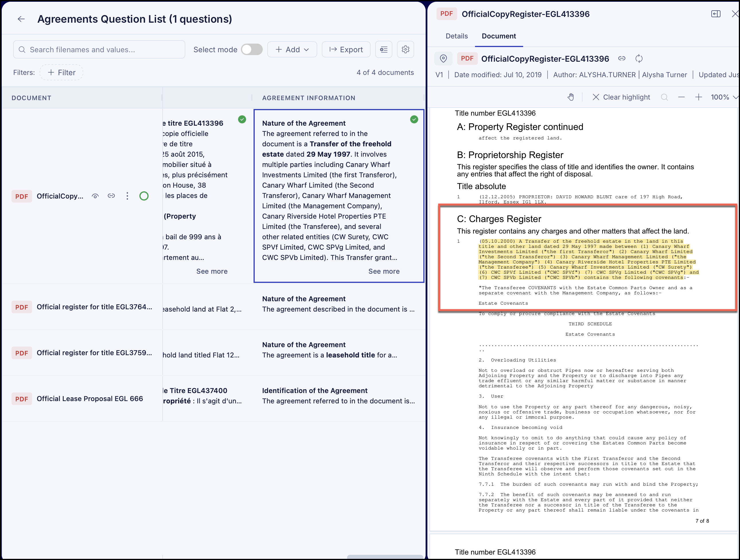The width and height of the screenshot is (740, 560).
Task: Click the Export button
Action: point(346,50)
